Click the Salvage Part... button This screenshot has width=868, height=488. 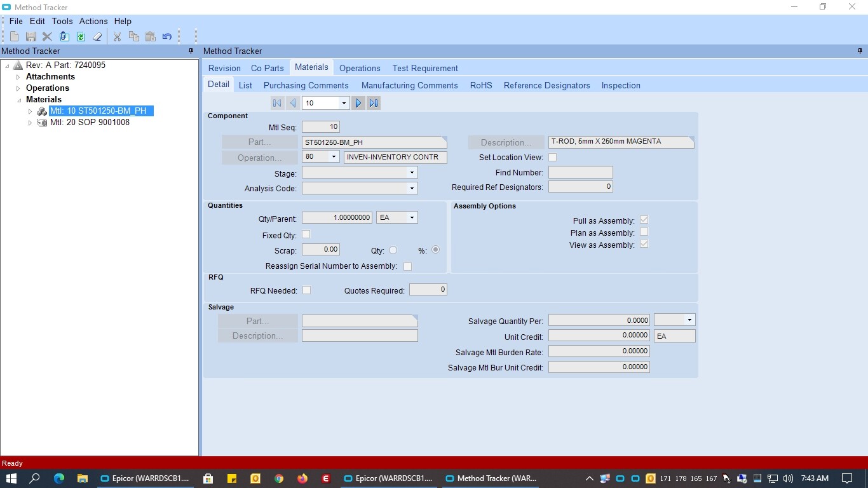(258, 321)
